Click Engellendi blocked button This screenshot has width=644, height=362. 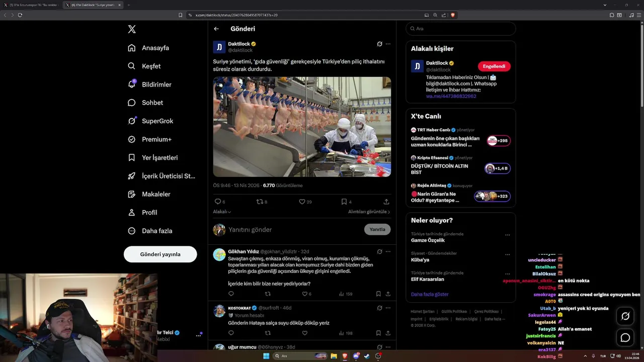[x=494, y=66]
